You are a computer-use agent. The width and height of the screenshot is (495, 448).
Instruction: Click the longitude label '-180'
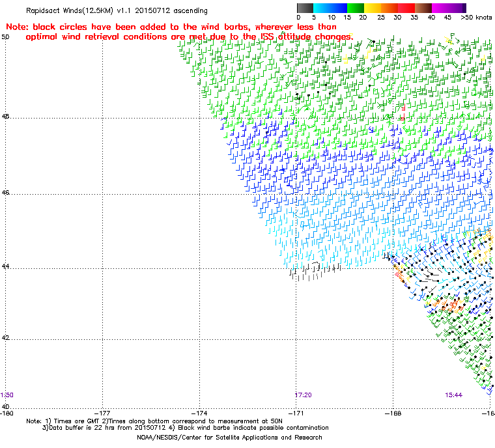pos(7,413)
